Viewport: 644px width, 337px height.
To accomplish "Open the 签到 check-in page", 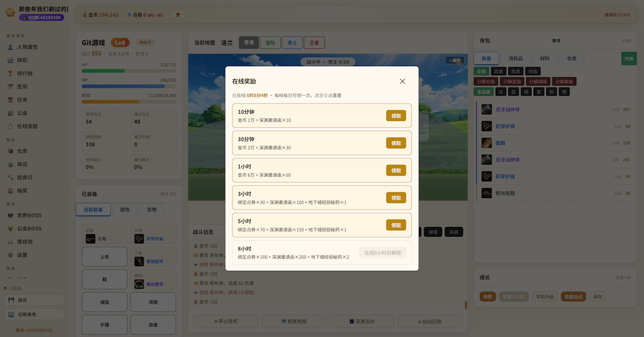I will click(35, 87).
